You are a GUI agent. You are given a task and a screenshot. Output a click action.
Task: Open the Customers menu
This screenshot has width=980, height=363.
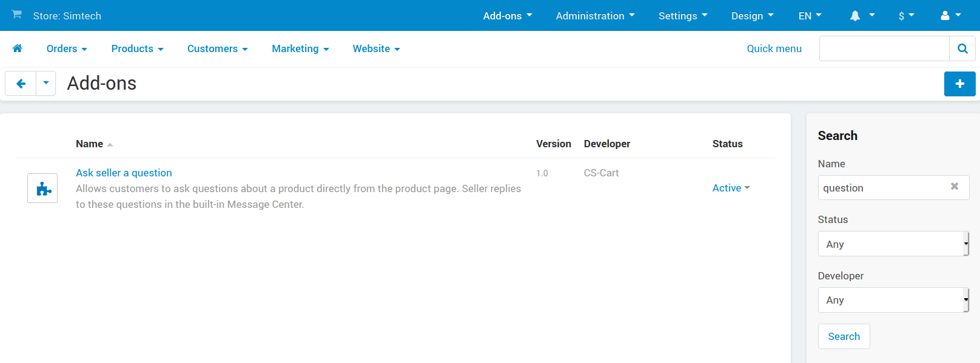pyautogui.click(x=217, y=48)
